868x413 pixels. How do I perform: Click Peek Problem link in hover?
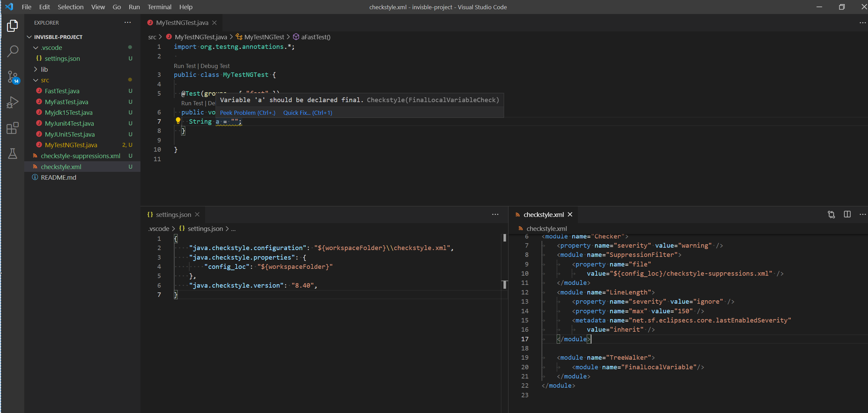(x=247, y=113)
